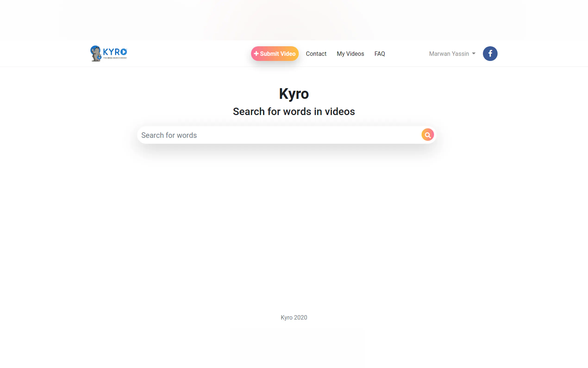
Task: Click the Search for words in videos subtitle
Action: pos(294,111)
